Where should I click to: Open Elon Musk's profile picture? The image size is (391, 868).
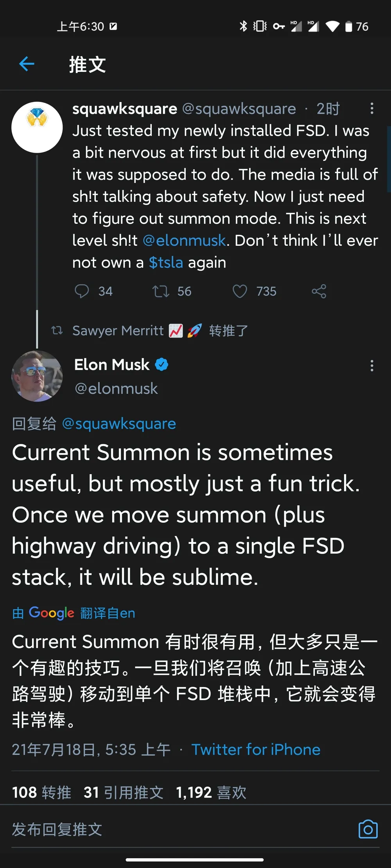point(37,376)
